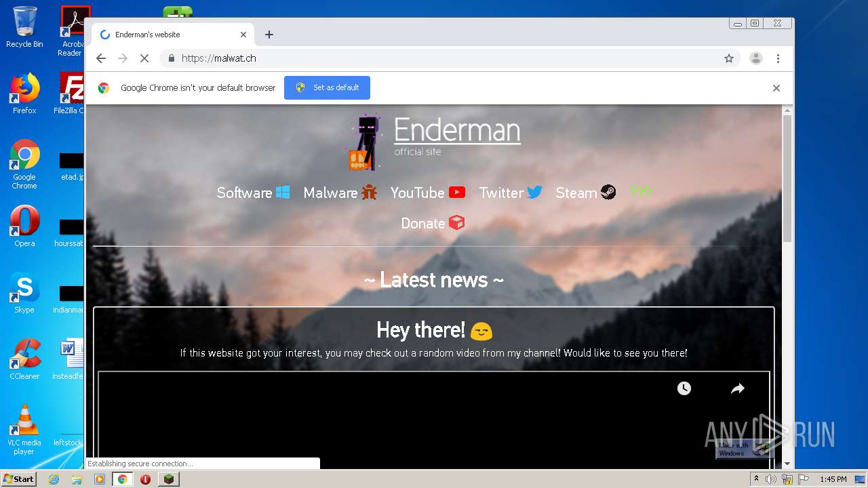Open the Recycle Bin desktop icon
Screen dimensions: 868x488
point(24,27)
